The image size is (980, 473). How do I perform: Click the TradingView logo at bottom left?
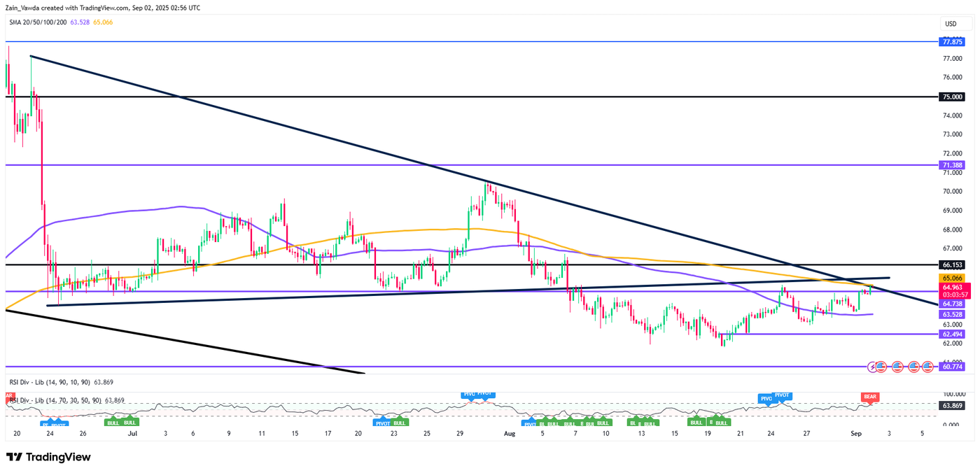point(48,457)
